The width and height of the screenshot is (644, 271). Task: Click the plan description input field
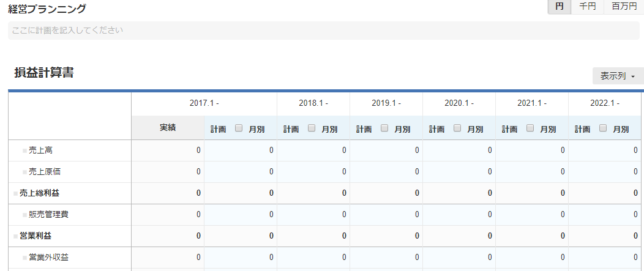point(323,31)
